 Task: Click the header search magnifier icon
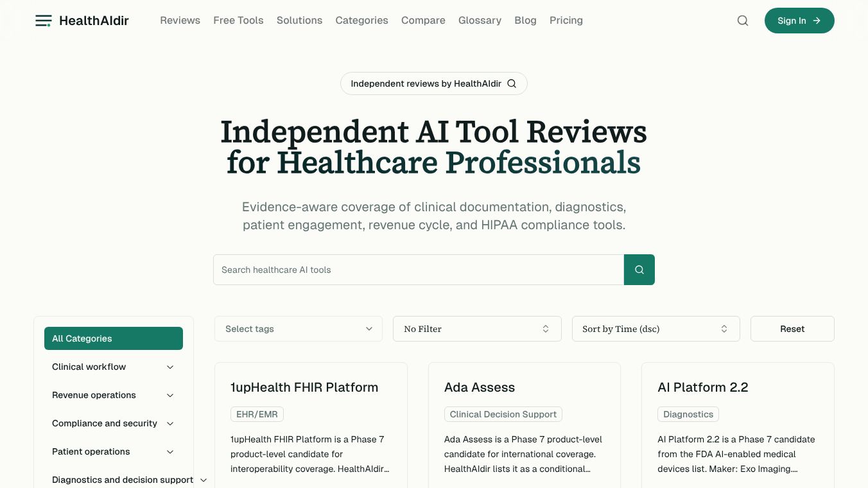[743, 21]
